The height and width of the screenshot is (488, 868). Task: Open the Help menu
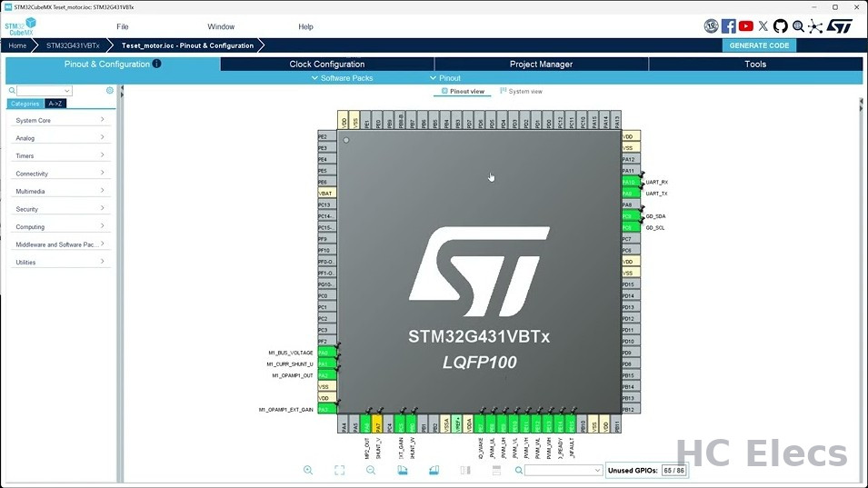tap(305, 26)
